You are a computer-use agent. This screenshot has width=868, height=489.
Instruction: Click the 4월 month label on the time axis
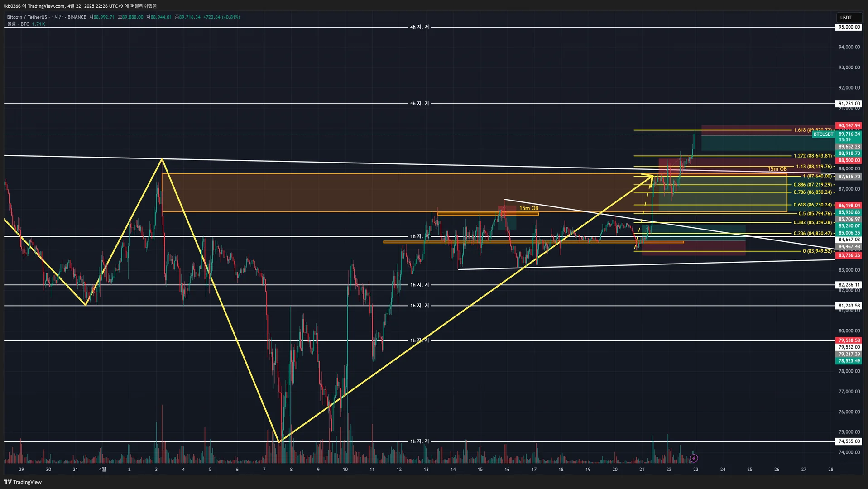(x=103, y=470)
